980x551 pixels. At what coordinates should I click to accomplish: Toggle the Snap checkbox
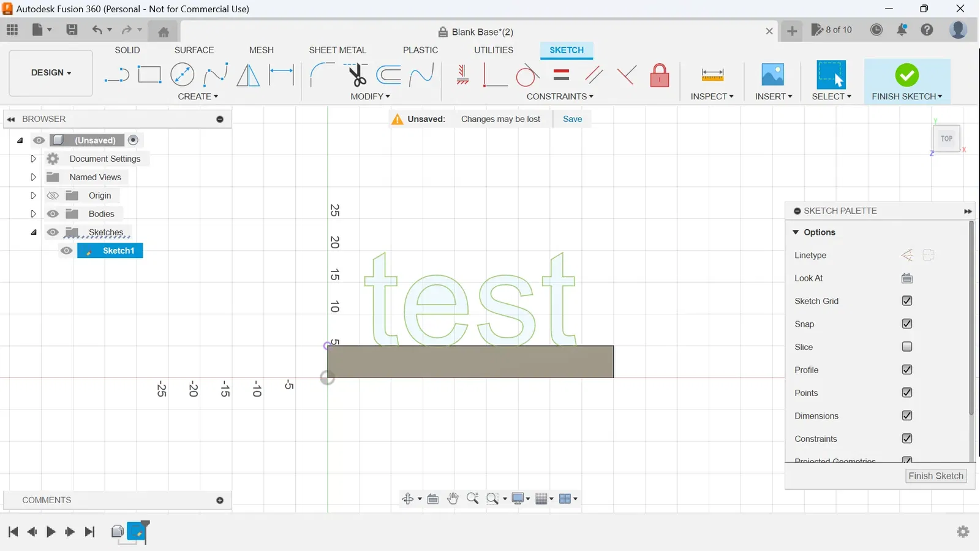(907, 324)
